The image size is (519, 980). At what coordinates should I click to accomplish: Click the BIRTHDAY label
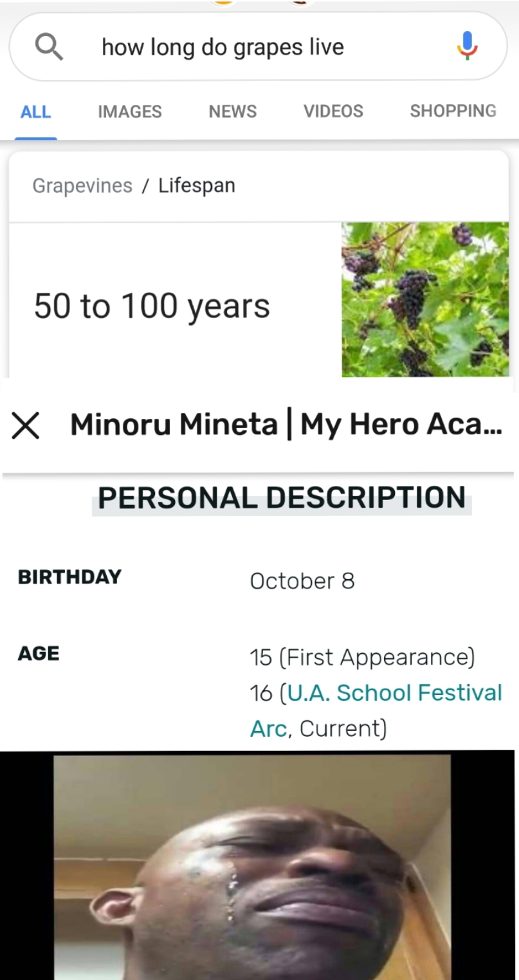(x=69, y=577)
